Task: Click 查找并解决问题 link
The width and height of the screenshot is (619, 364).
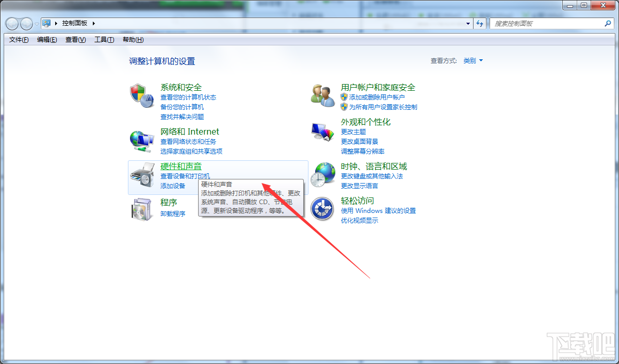Action: 182,117
